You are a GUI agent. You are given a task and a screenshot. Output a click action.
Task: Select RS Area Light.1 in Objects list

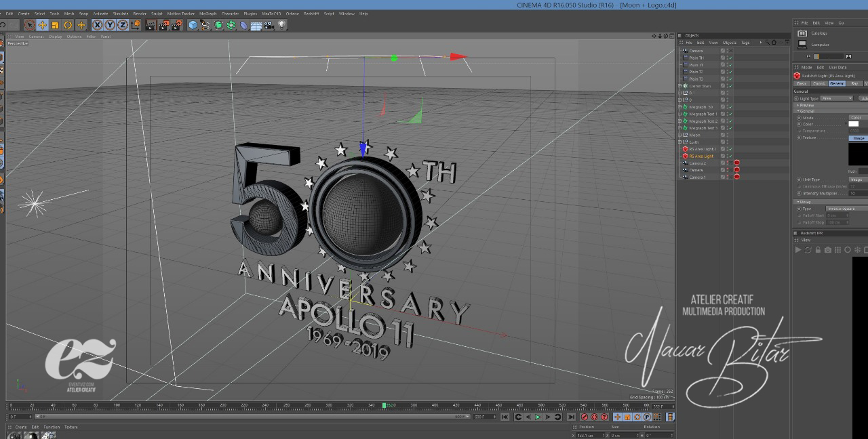[x=703, y=149]
